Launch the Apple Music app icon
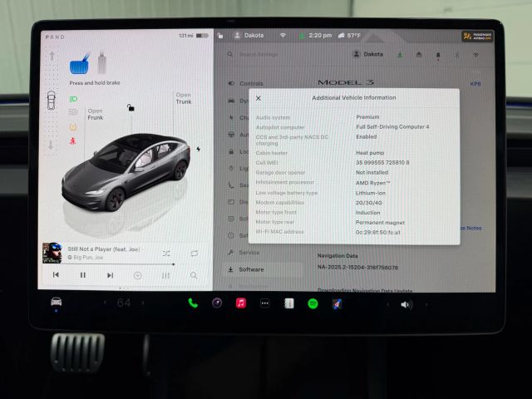This screenshot has height=399, width=532. 241,303
